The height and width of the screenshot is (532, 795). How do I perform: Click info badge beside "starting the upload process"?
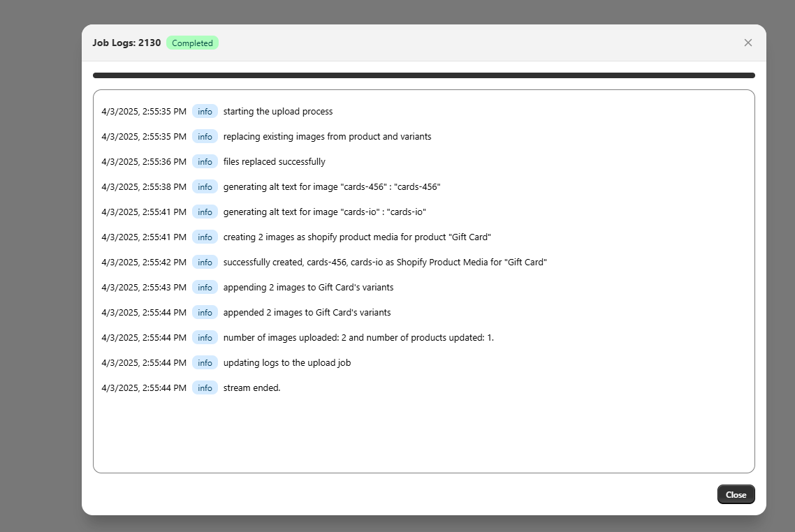pyautogui.click(x=205, y=112)
